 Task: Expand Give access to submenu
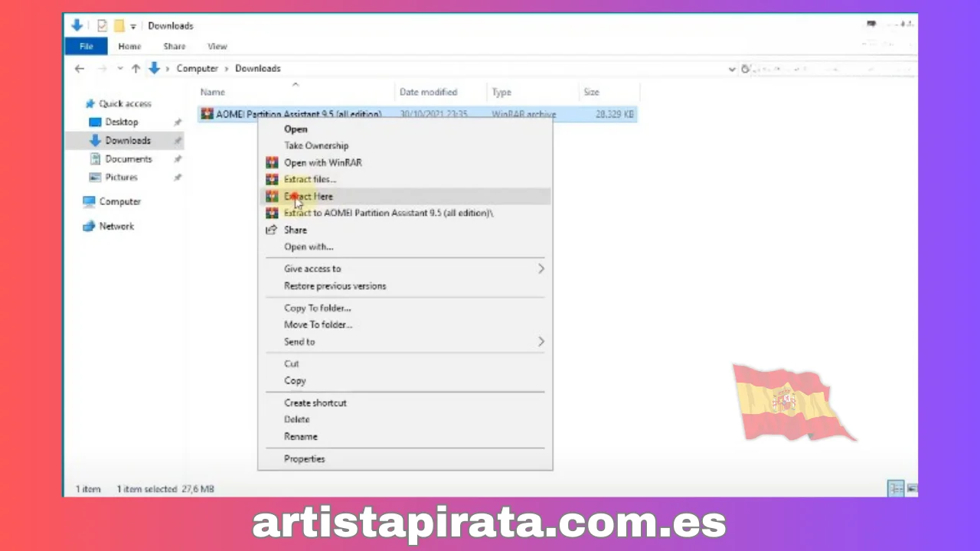click(x=404, y=269)
